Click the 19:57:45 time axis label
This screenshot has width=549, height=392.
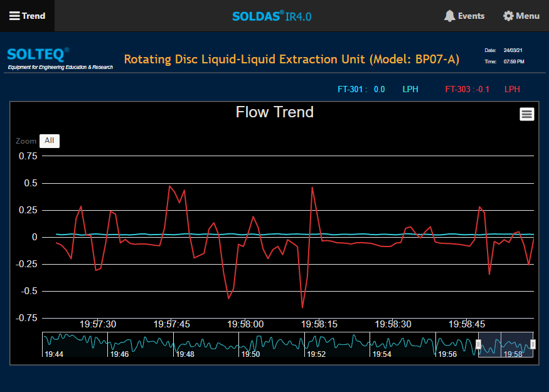pos(171,324)
